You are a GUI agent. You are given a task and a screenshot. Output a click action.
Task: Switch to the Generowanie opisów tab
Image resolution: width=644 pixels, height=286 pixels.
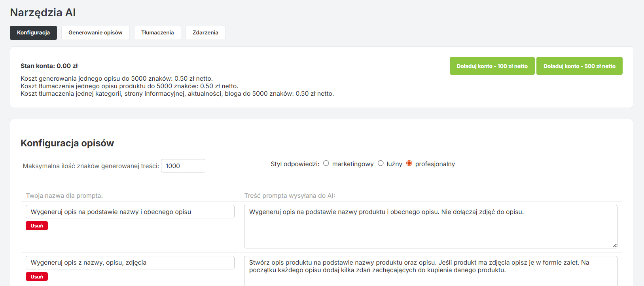[x=95, y=33]
